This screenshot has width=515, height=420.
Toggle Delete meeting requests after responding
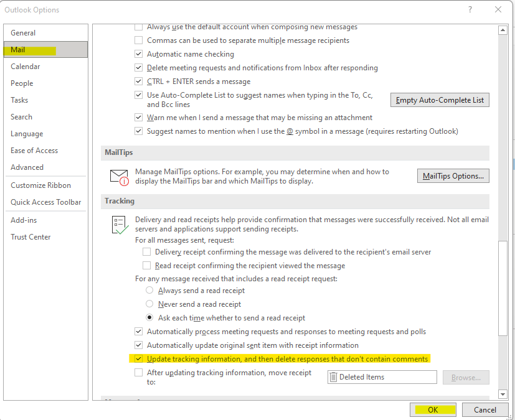coord(139,68)
